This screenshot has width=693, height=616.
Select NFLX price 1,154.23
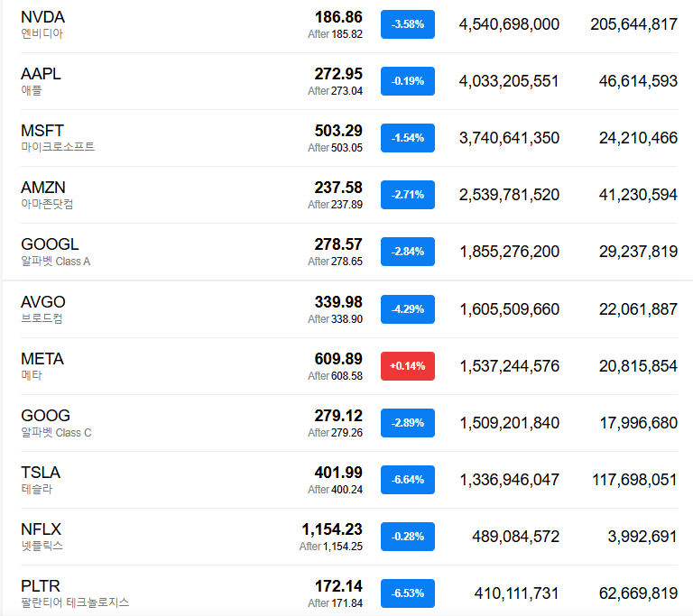332,529
